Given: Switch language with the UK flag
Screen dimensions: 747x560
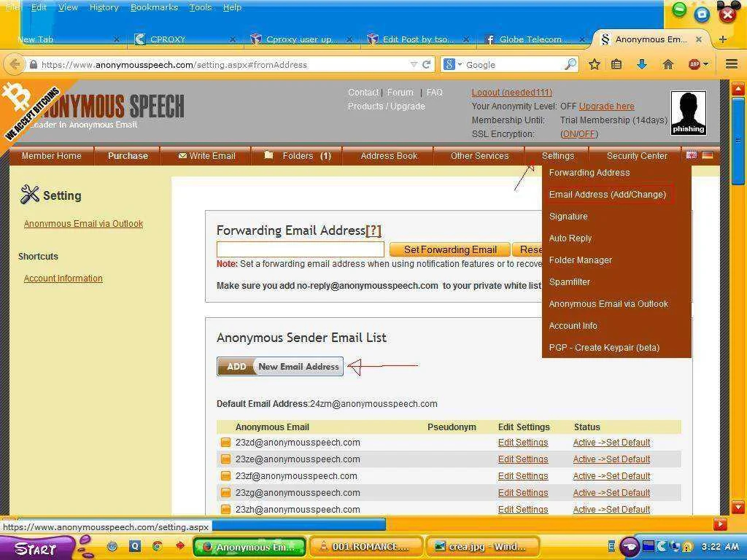Looking at the screenshot, I should 692,155.
